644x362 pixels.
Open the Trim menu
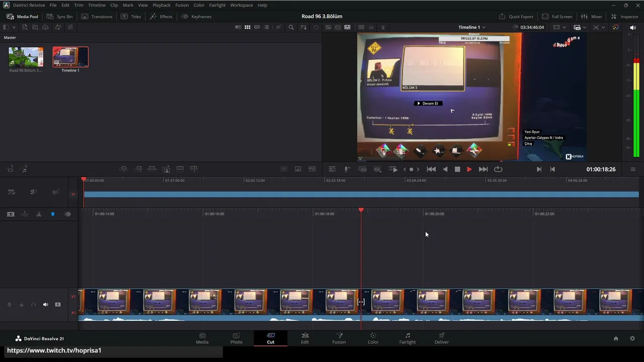[78, 5]
